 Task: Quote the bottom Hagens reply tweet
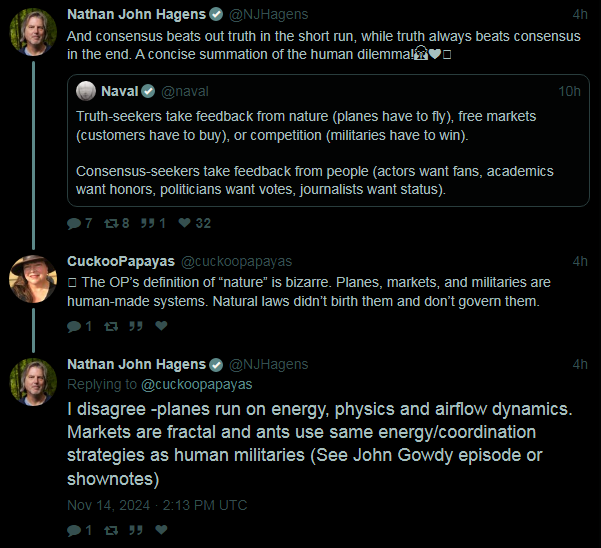click(136, 530)
